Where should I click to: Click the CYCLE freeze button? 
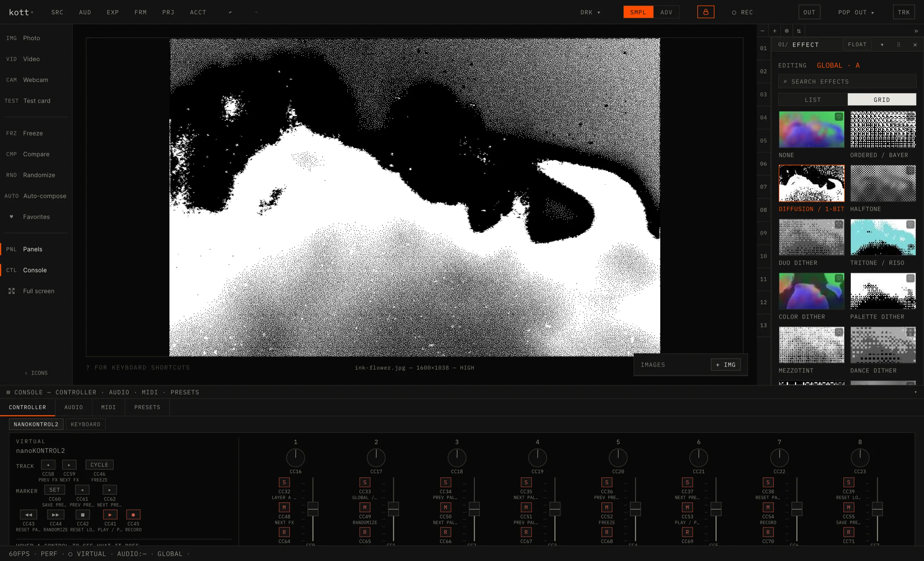(x=99, y=465)
